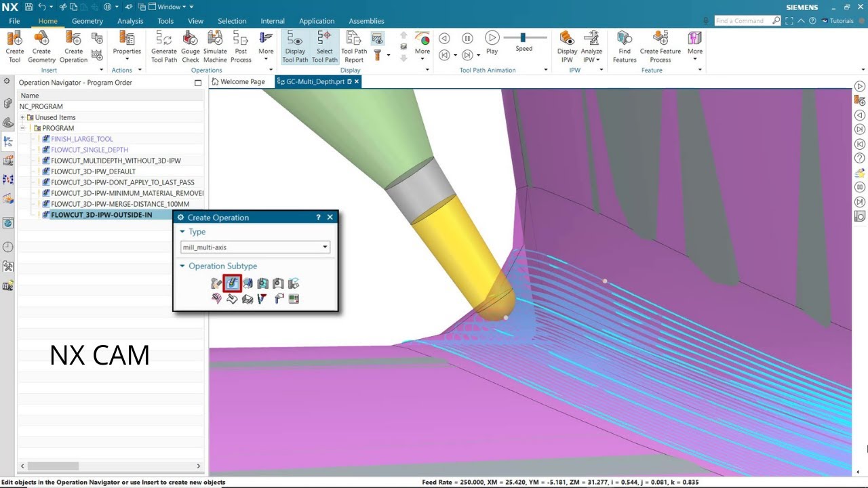Open the Create Operation dialog help question mark
Image resolution: width=868 pixels, height=488 pixels.
(x=318, y=218)
